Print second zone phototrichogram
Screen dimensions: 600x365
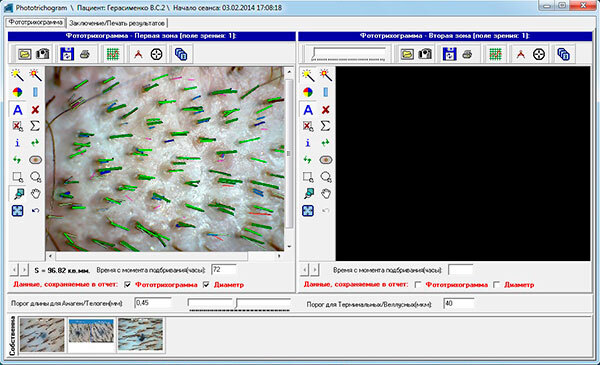467,54
